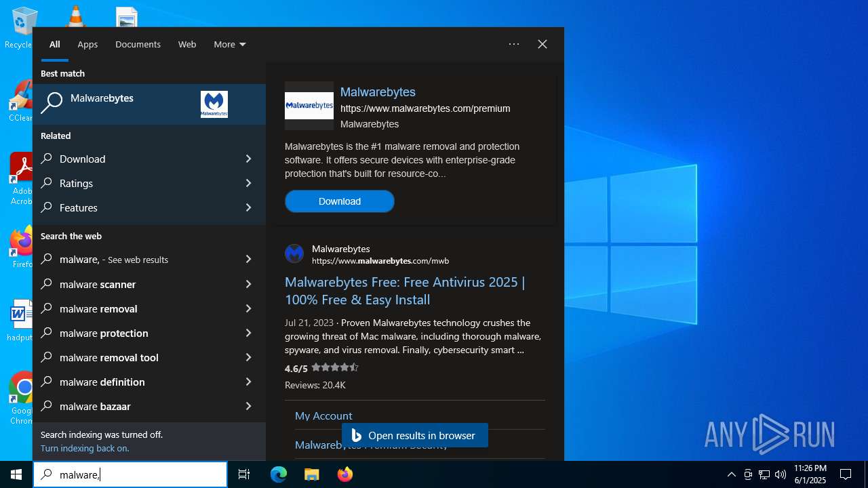Screen dimensions: 868x488
Task: Expand malware scanner arrow
Action: point(248,284)
